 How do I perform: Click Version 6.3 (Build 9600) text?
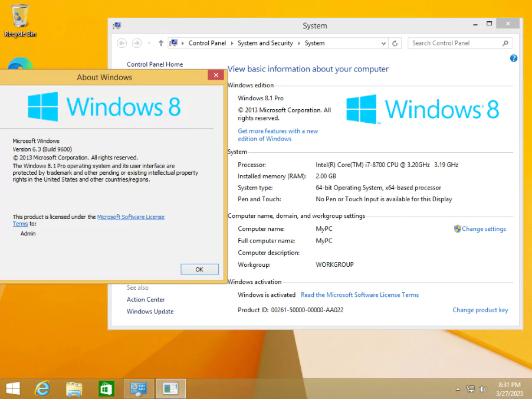(42, 149)
